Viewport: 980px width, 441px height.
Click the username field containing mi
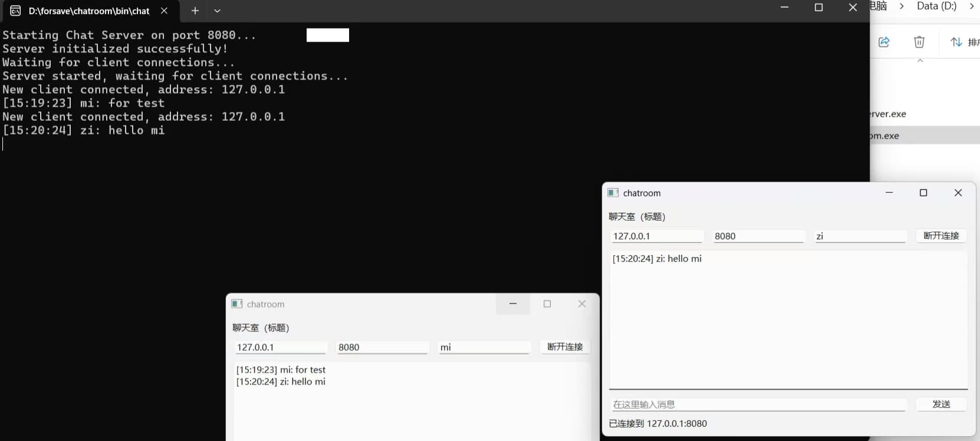484,347
